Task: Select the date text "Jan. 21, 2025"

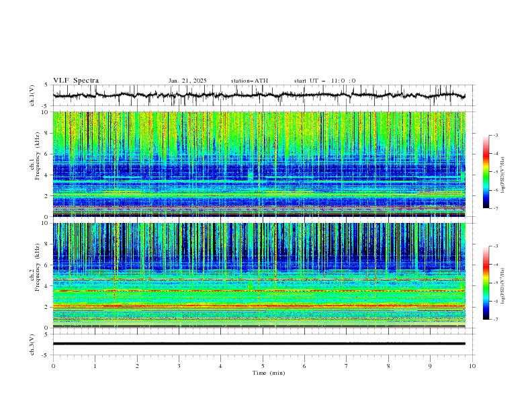Action: pyautogui.click(x=187, y=81)
